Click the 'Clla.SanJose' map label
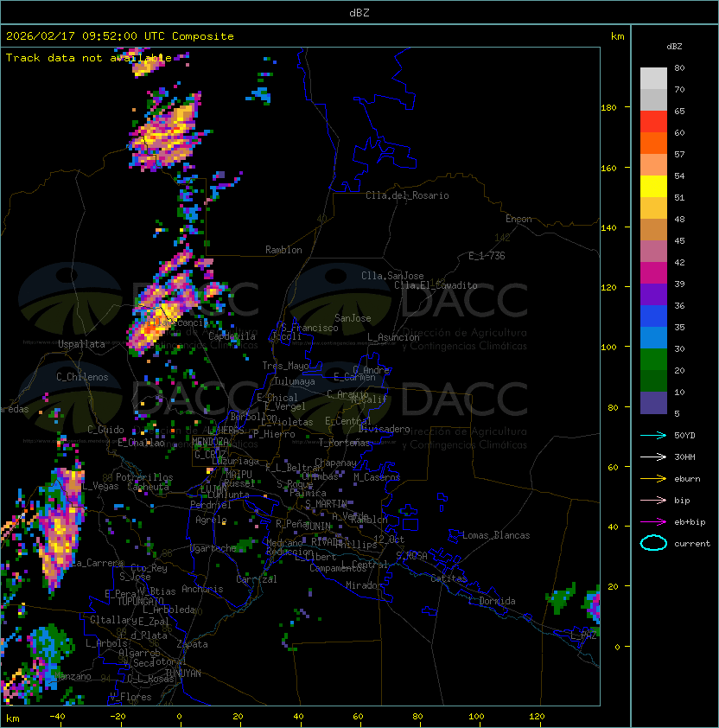719x728 pixels. point(392,276)
